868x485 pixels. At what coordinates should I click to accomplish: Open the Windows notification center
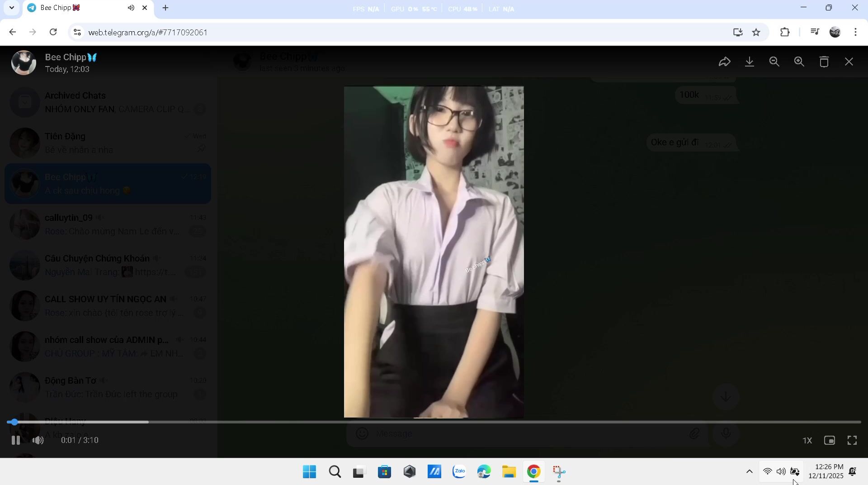[853, 472]
